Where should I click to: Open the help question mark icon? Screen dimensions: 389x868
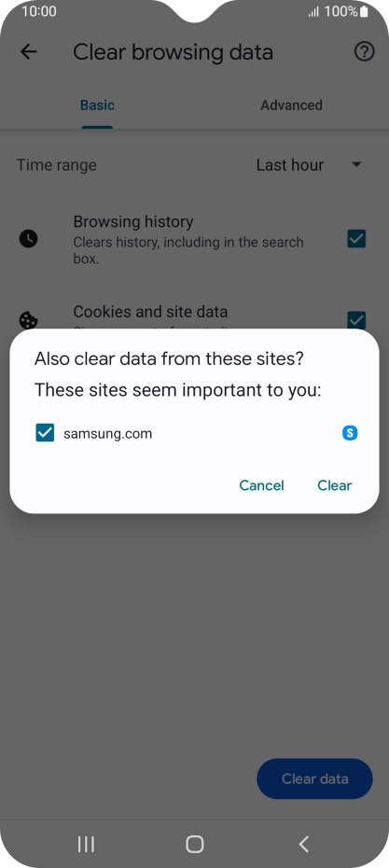[364, 52]
